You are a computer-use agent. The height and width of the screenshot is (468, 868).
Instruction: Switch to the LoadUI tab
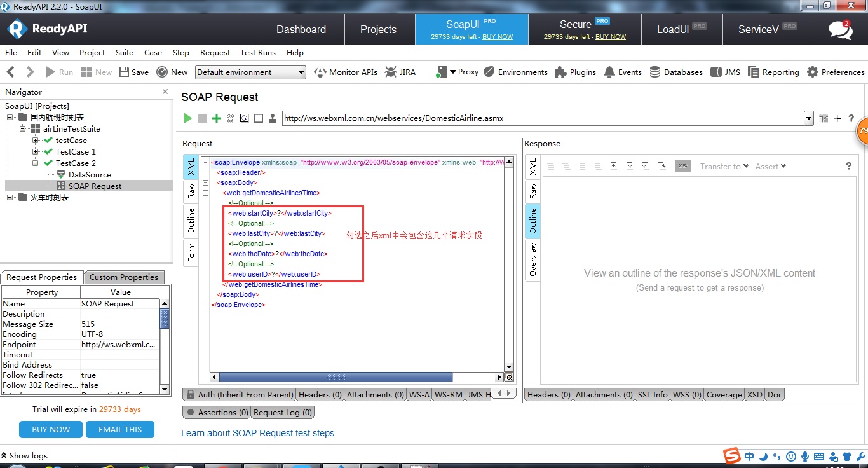tap(681, 29)
